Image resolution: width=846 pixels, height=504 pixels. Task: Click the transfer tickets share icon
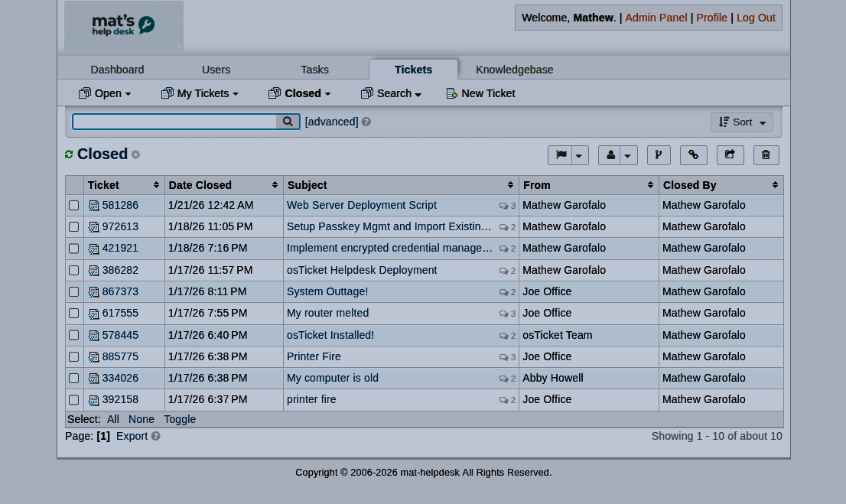pos(730,155)
